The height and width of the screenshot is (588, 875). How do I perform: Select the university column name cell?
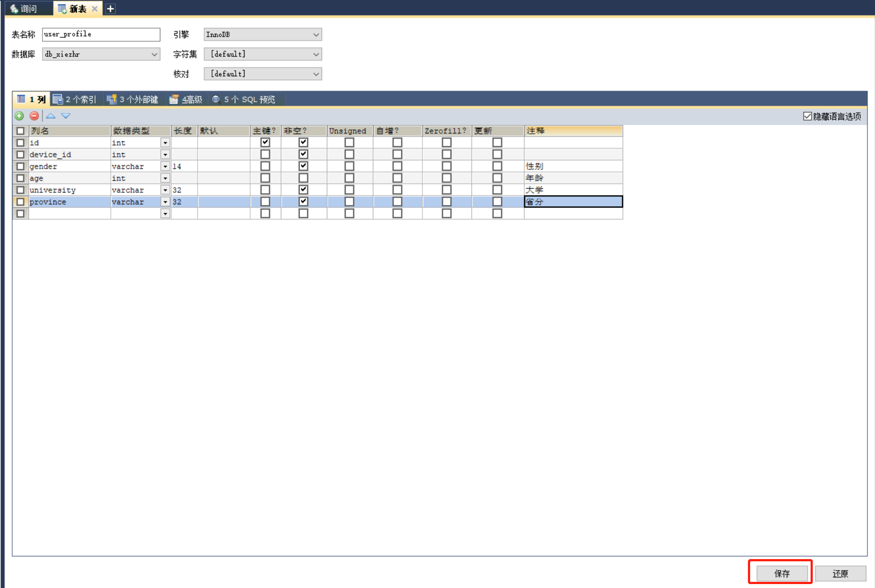[x=69, y=190]
